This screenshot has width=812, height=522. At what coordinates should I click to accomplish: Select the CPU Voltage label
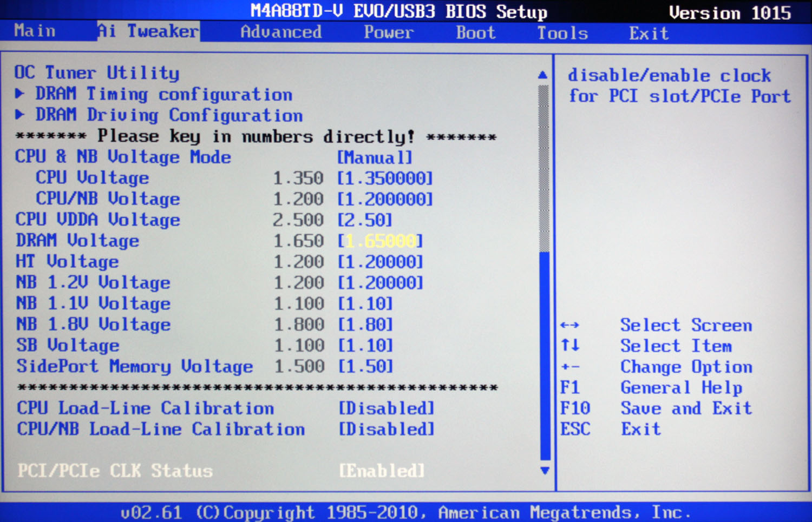point(92,178)
